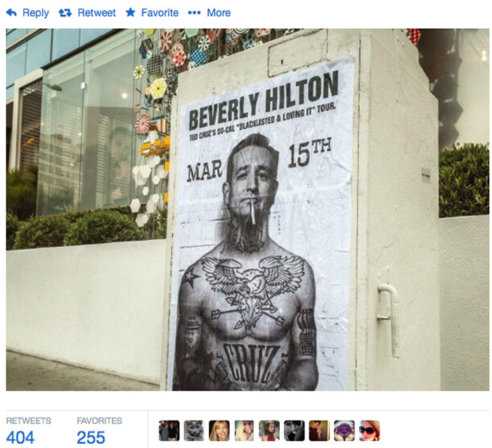The height and width of the screenshot is (448, 492).
Task: Expand the More options menu label
Action: pyautogui.click(x=219, y=13)
